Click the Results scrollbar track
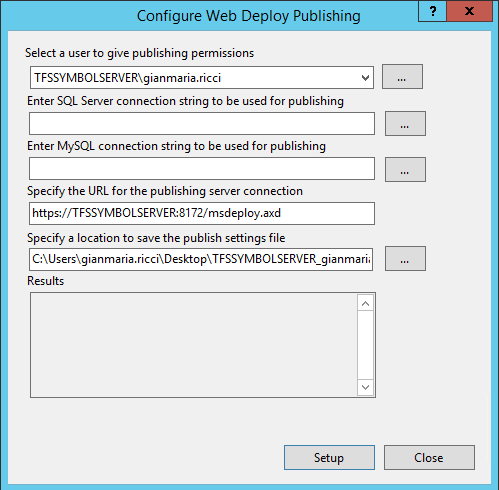Screen dimensions: 499x490 coord(365,345)
